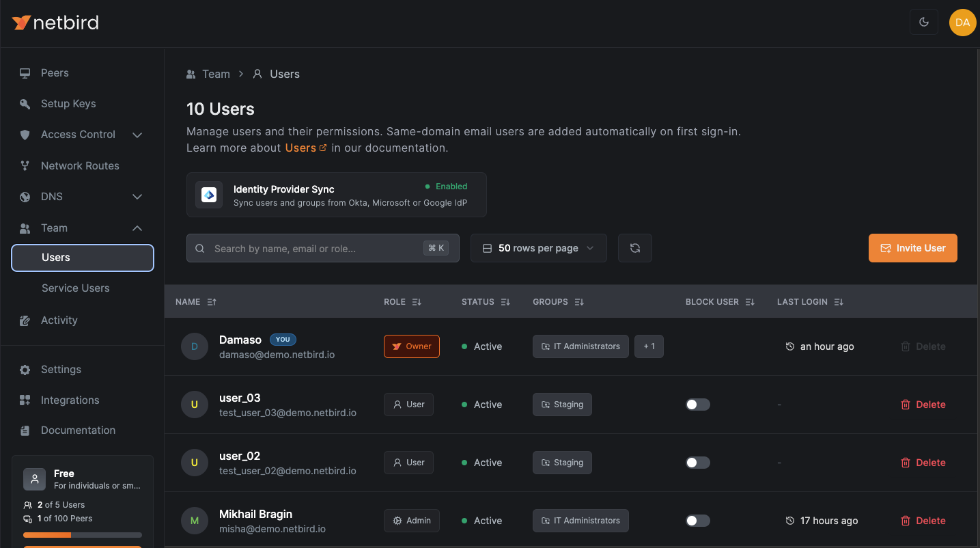Click the search by name field
Image resolution: width=980 pixels, height=548 pixels.
pyautogui.click(x=314, y=249)
